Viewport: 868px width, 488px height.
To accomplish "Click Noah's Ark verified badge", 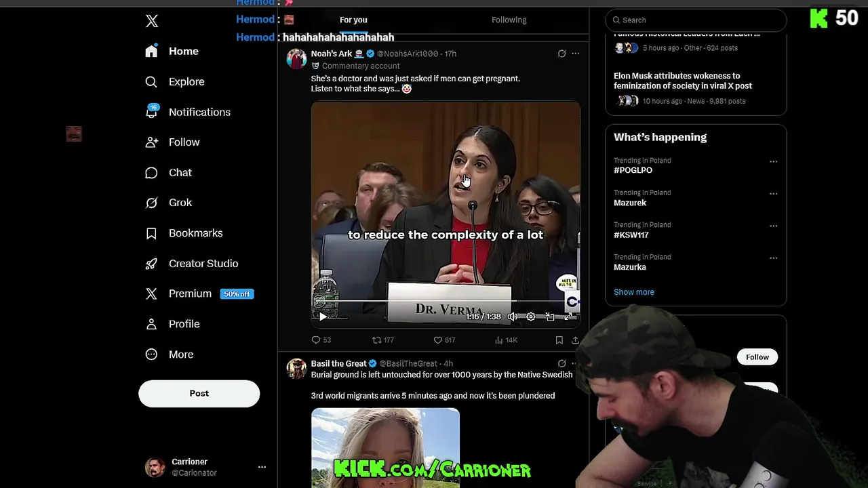I will [x=370, y=54].
